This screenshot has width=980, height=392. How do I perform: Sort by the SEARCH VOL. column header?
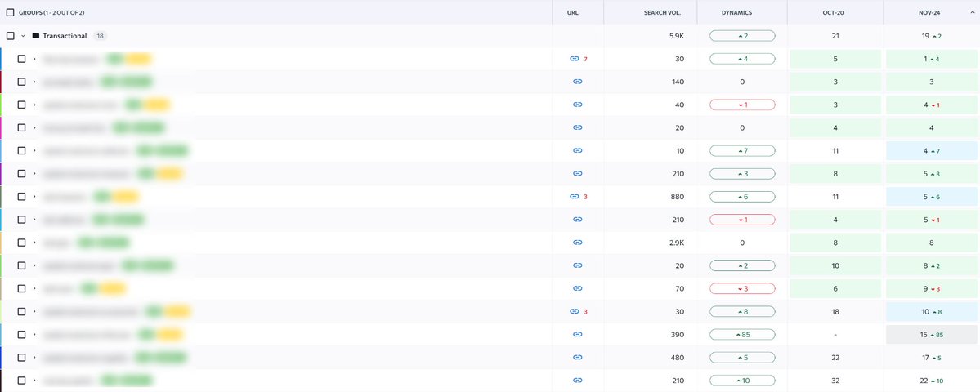pyautogui.click(x=663, y=12)
